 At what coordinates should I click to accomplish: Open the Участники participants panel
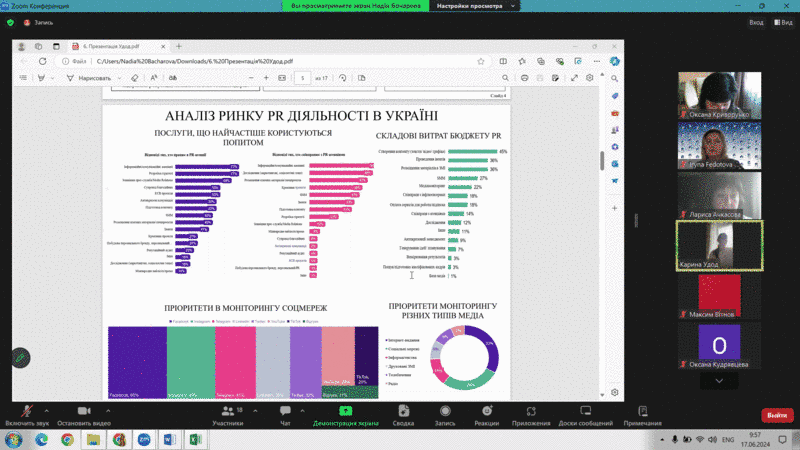(226, 414)
